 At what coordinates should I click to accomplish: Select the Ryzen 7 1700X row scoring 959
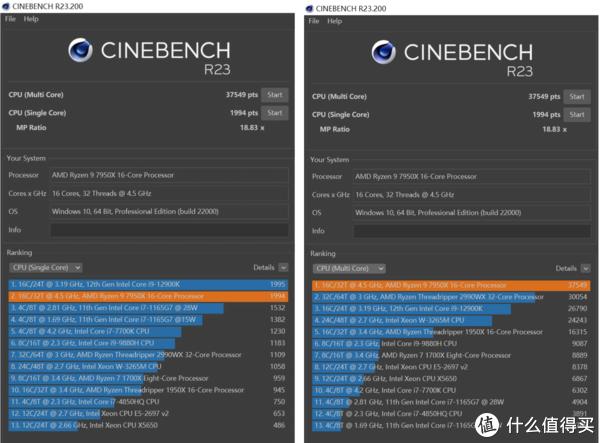pyautogui.click(x=148, y=378)
